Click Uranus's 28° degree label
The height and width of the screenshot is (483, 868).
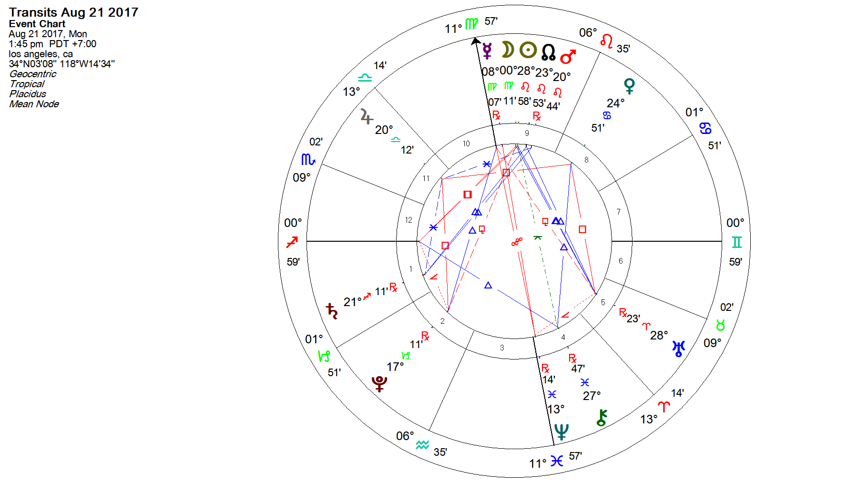click(659, 335)
